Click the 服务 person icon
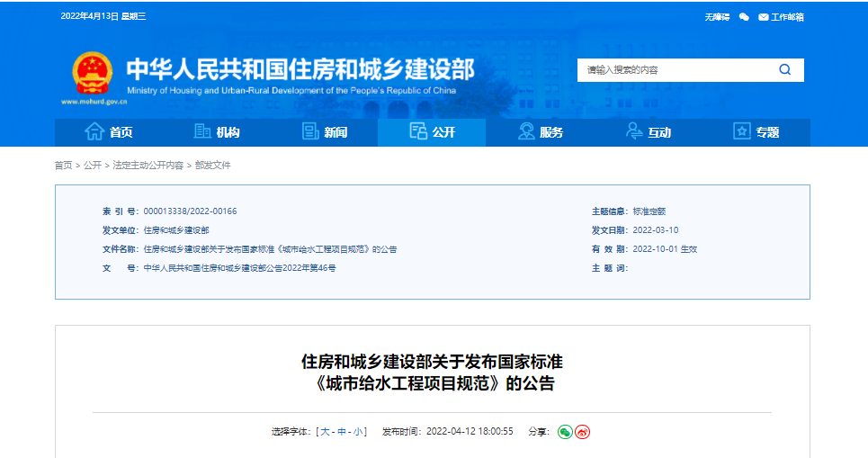Screen dimensions: 868x458 (526, 131)
